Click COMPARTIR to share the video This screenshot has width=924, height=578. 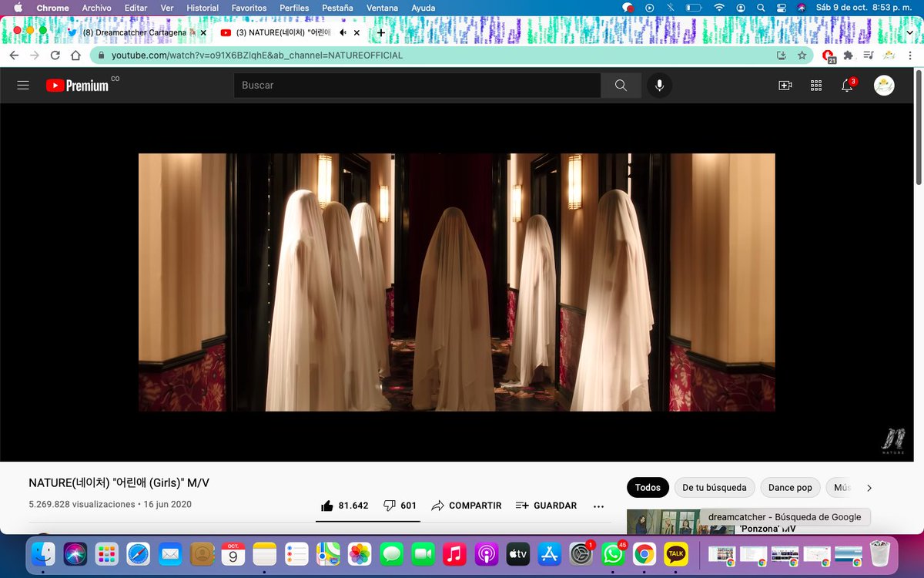pos(467,506)
